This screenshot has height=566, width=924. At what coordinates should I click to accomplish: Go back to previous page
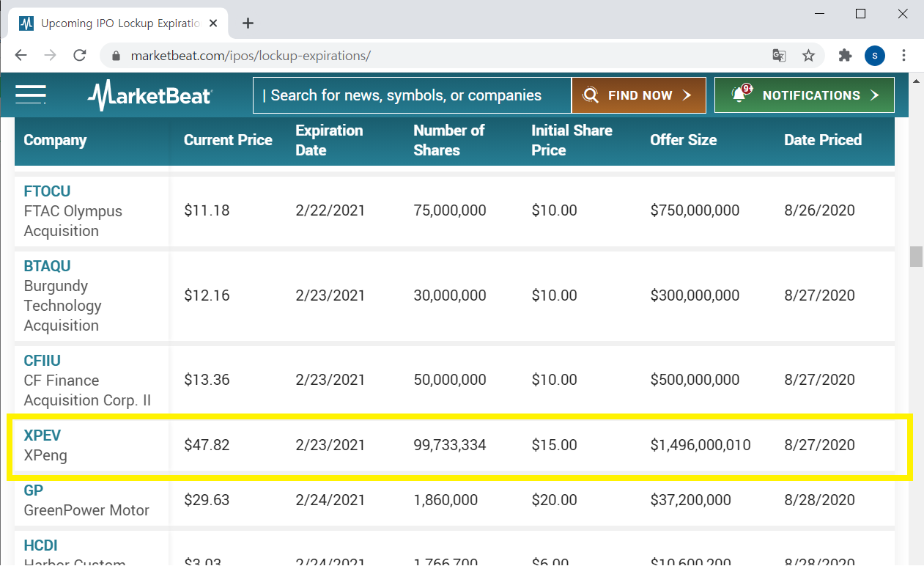21,56
